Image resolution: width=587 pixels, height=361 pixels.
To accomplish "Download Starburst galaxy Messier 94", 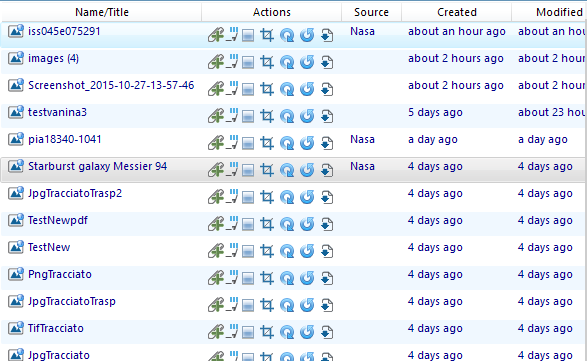I will coord(327,170).
